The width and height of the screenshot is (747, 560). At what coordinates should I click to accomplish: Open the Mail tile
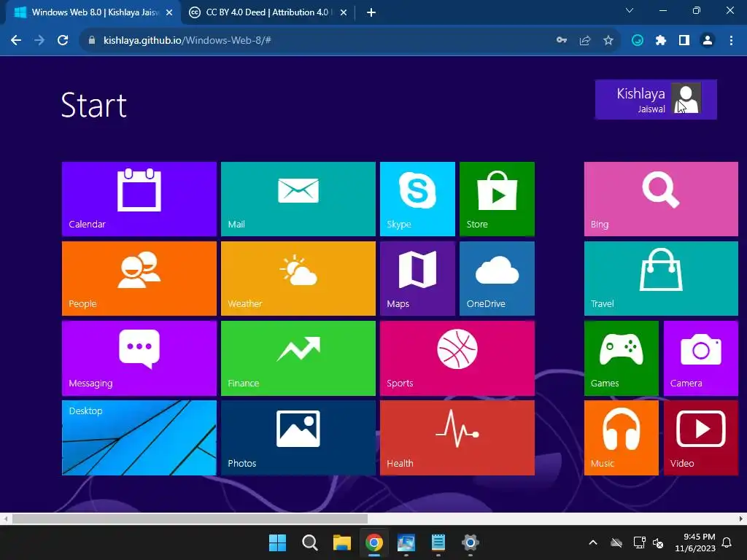point(298,198)
